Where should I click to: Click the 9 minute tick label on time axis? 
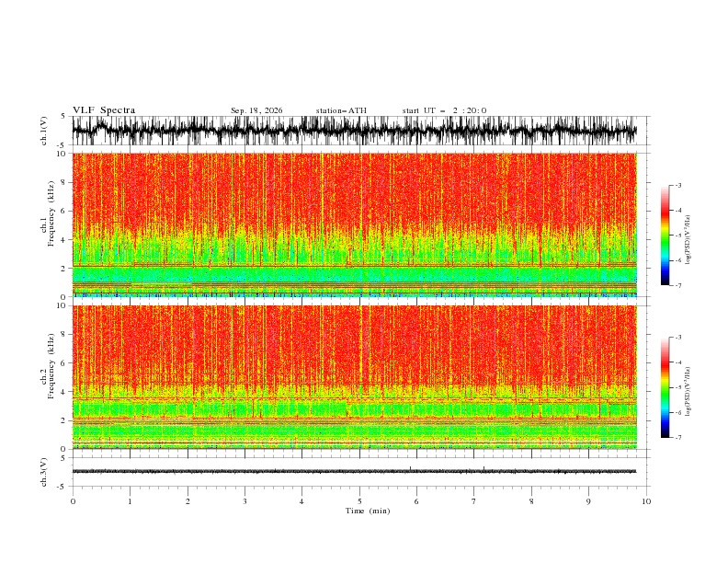pos(588,501)
